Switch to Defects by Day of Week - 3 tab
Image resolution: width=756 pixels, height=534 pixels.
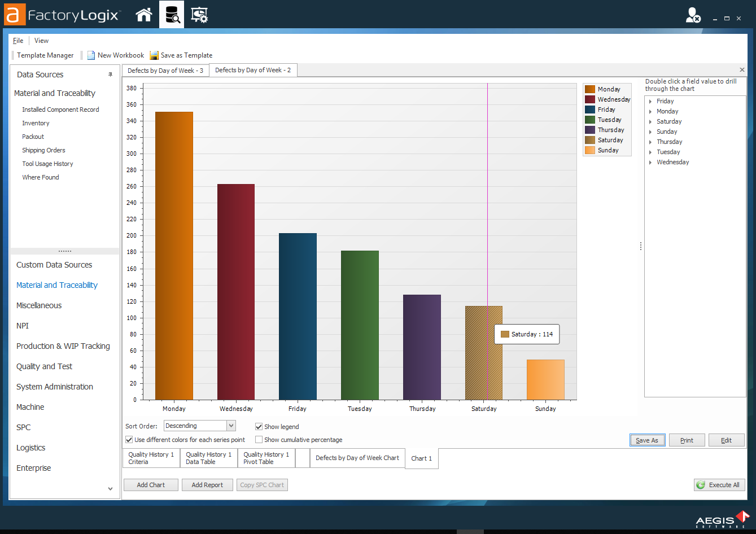(x=165, y=71)
